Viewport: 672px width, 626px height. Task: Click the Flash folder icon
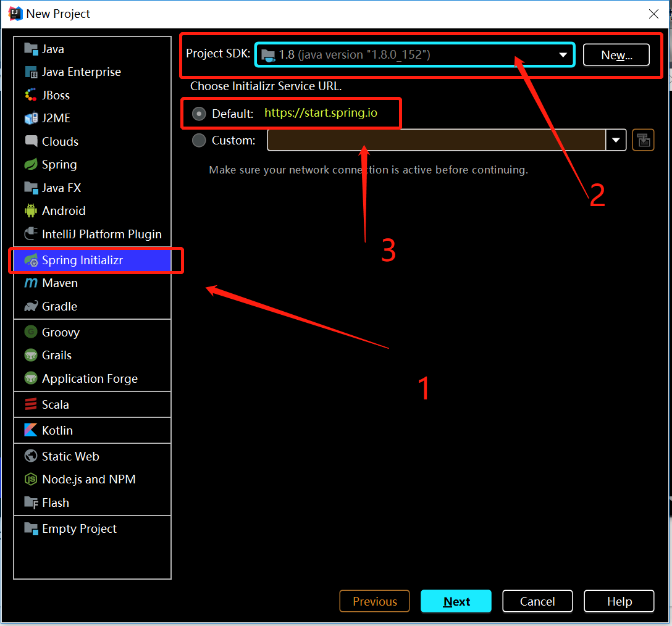[x=31, y=503]
